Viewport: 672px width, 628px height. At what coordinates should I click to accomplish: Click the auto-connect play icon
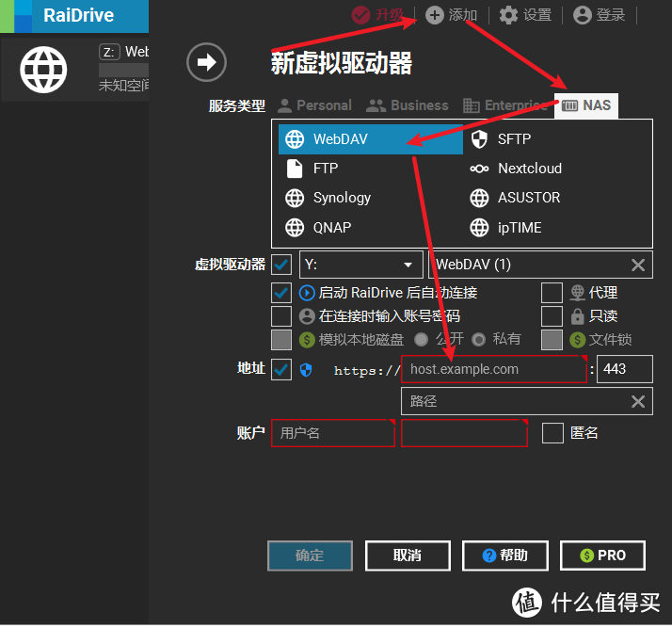tap(307, 293)
